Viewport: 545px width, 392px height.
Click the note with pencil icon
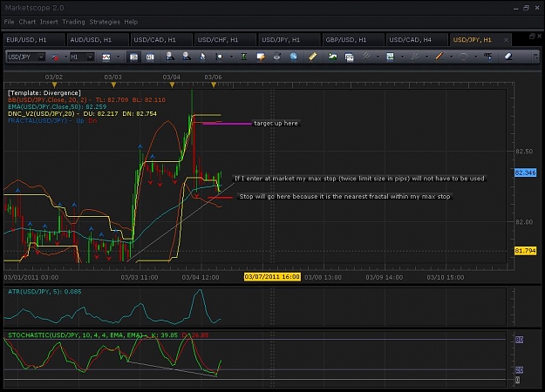pyautogui.click(x=261, y=57)
